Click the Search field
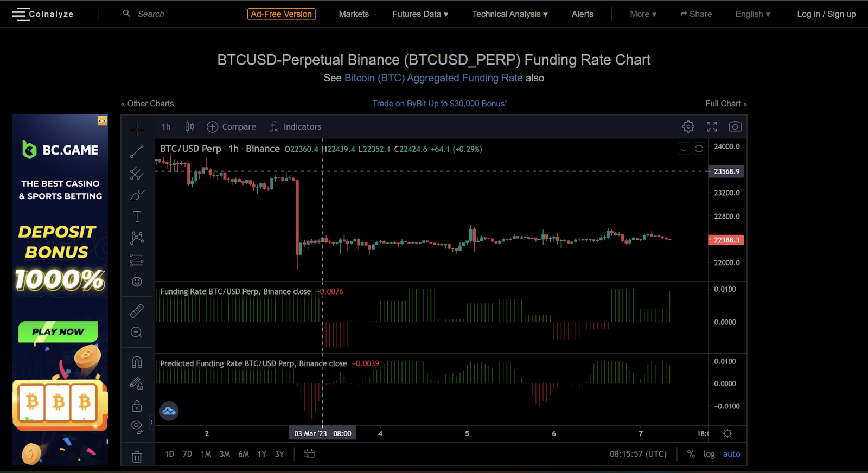This screenshot has width=868, height=473. (151, 14)
